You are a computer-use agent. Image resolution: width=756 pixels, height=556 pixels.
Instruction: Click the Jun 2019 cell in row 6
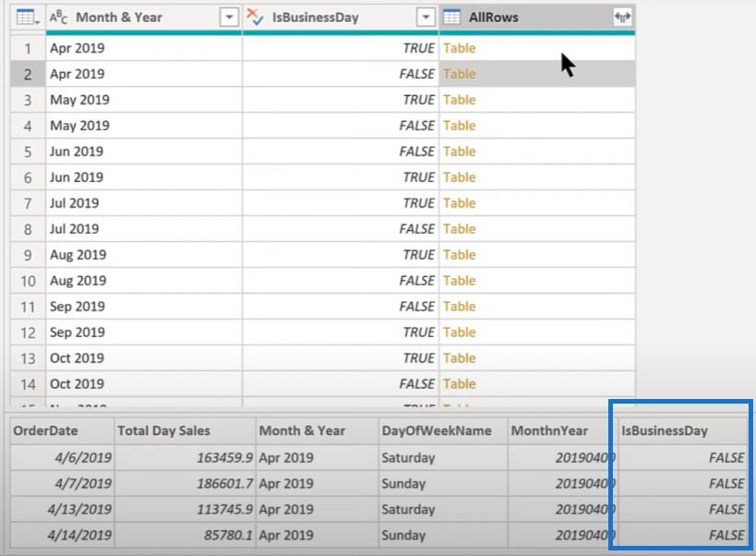click(x=144, y=177)
